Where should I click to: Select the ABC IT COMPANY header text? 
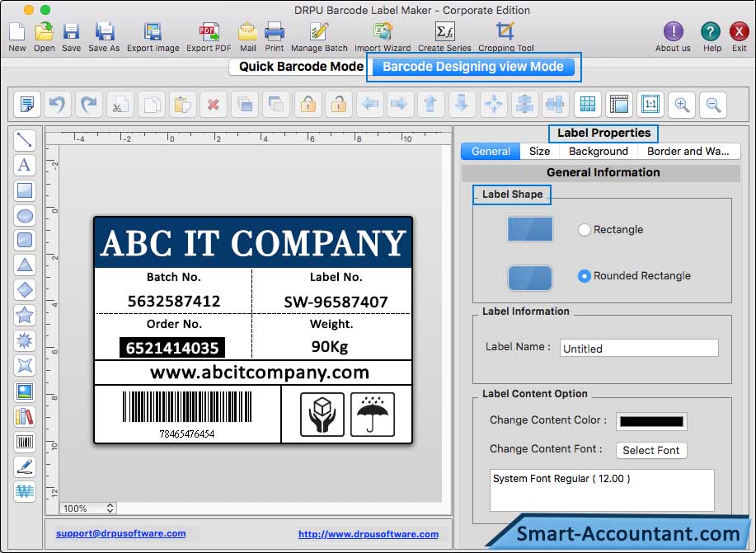(x=253, y=243)
